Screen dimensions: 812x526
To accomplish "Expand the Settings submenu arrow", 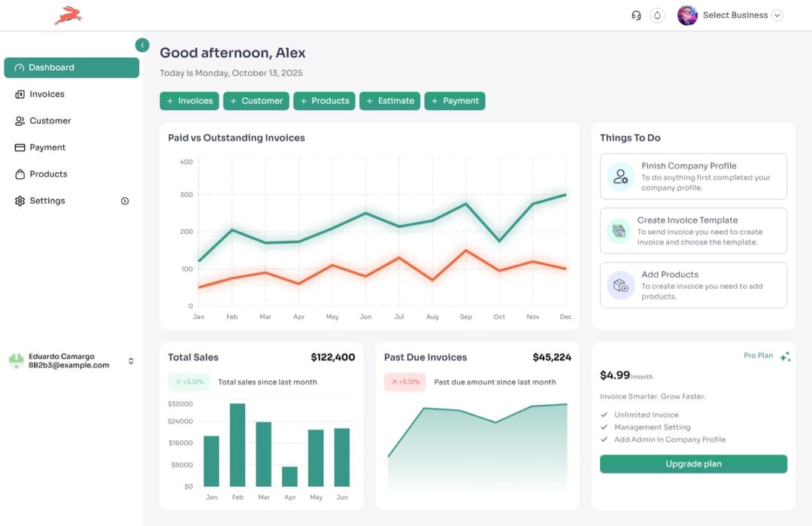I will 125,201.
